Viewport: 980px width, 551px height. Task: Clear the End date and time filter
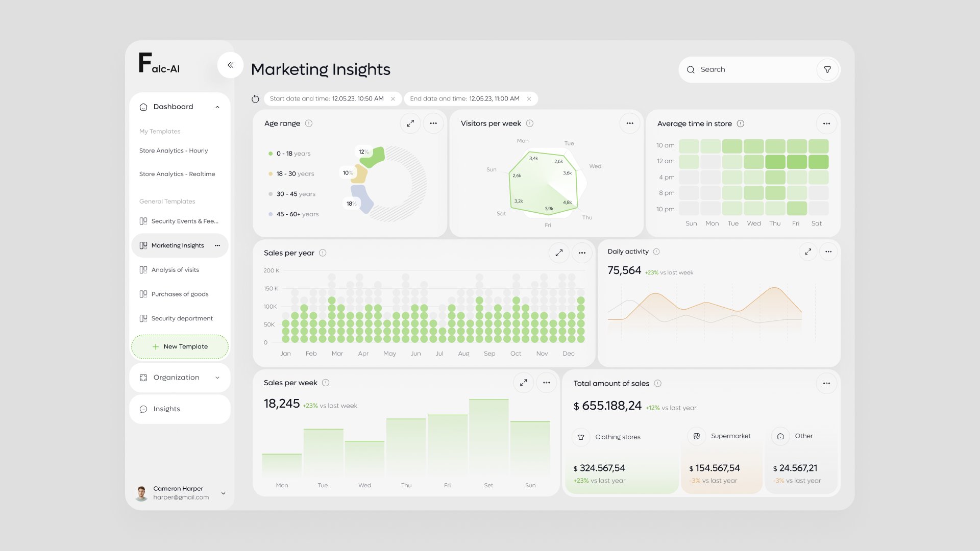[x=529, y=99]
